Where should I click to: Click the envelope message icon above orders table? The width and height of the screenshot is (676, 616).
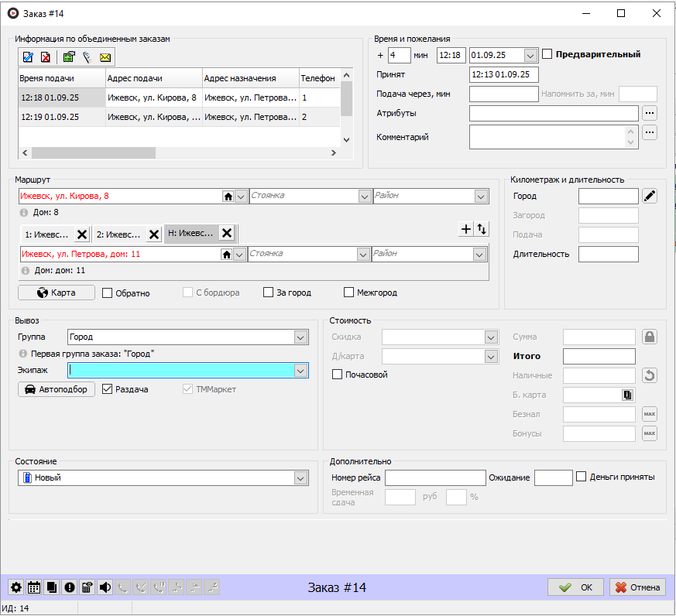[x=105, y=56]
